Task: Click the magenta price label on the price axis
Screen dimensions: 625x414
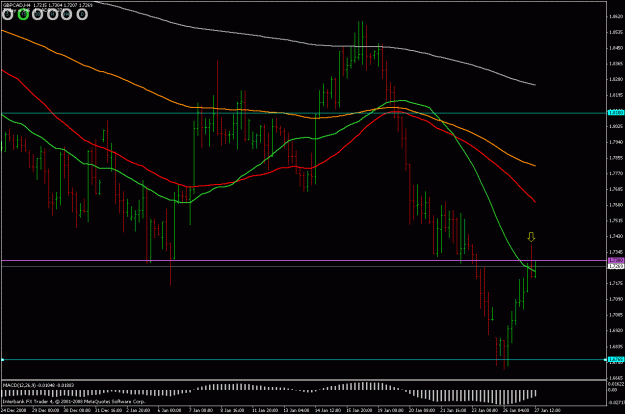Action: click(x=615, y=260)
